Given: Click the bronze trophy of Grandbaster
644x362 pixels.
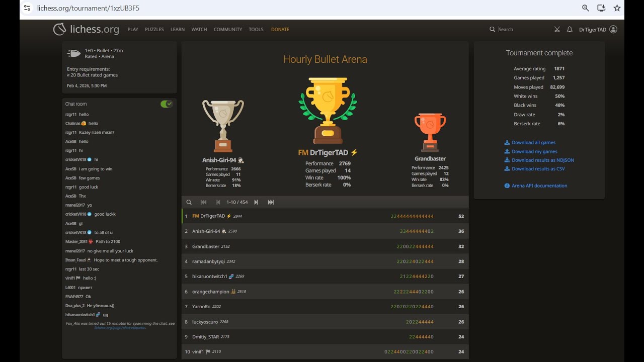Looking at the screenshot, I should pyautogui.click(x=430, y=132).
